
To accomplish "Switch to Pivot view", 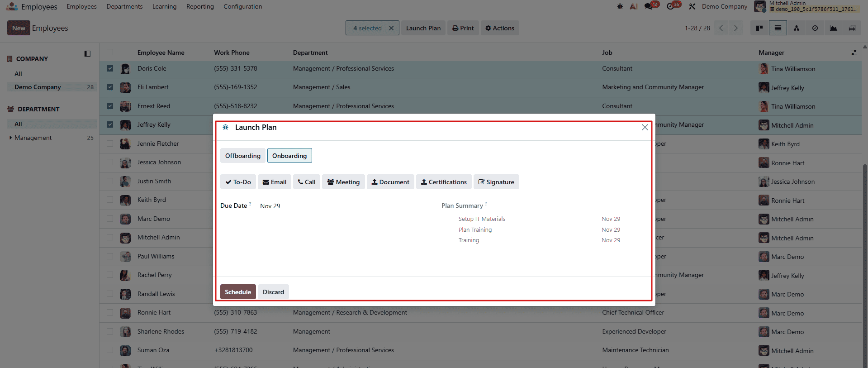I will pos(852,28).
